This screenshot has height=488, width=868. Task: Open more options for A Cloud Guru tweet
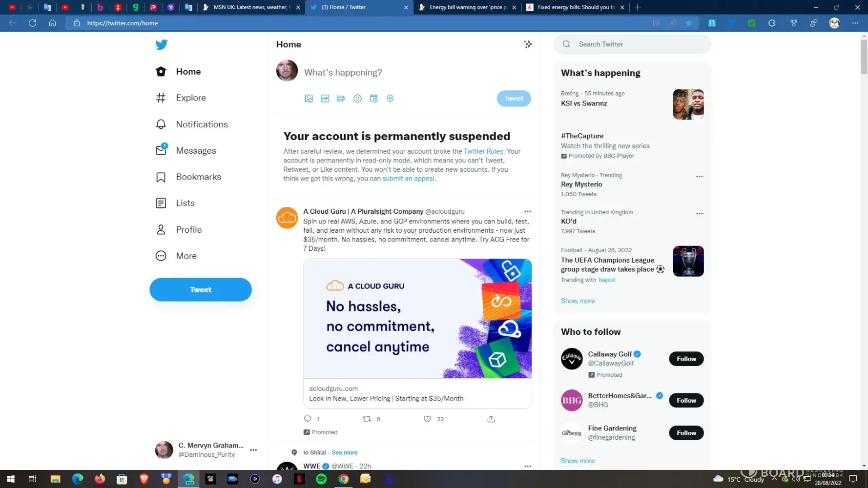pyautogui.click(x=527, y=211)
